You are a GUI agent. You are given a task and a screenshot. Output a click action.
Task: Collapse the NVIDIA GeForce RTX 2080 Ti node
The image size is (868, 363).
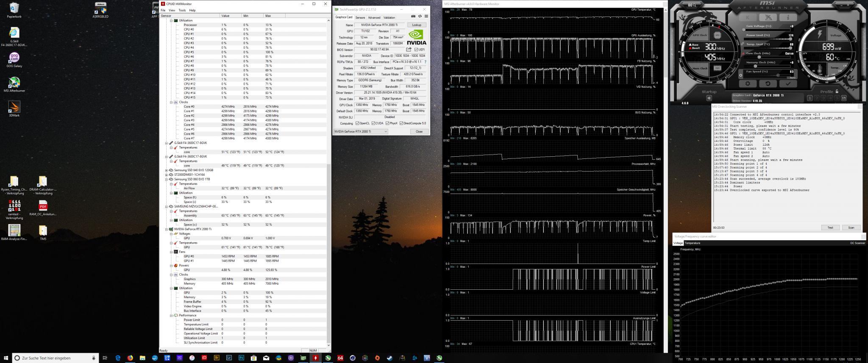167,229
